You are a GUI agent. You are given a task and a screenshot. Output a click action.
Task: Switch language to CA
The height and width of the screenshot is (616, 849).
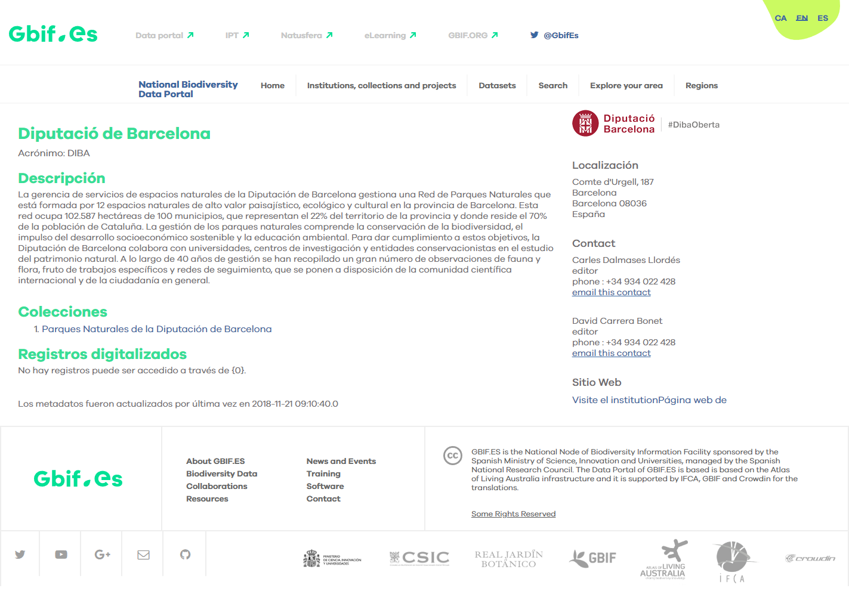(780, 18)
